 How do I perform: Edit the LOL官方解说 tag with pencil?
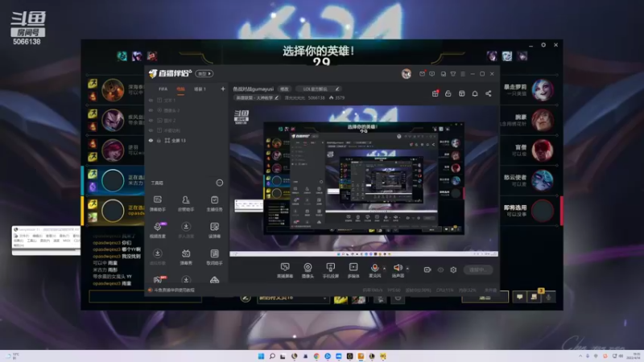[x=337, y=89]
